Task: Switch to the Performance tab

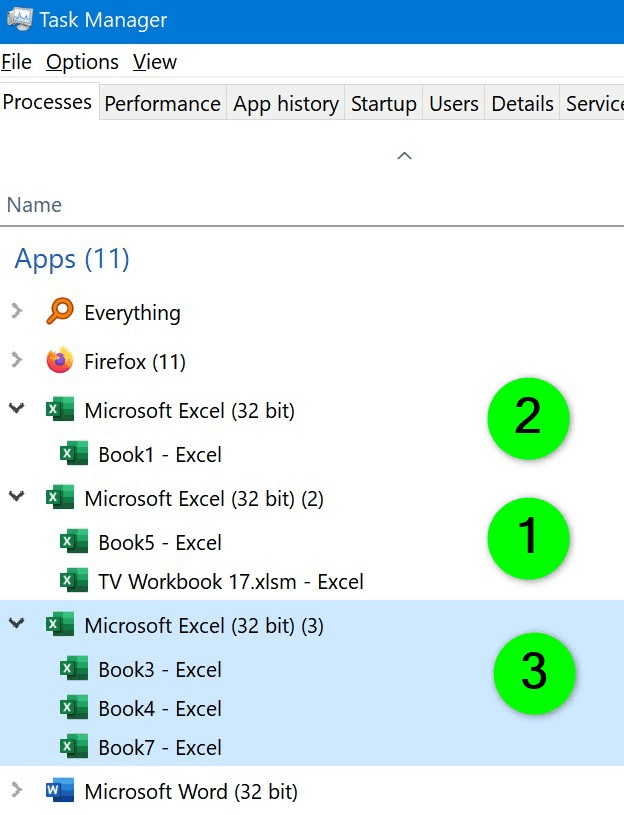Action: 163,103
